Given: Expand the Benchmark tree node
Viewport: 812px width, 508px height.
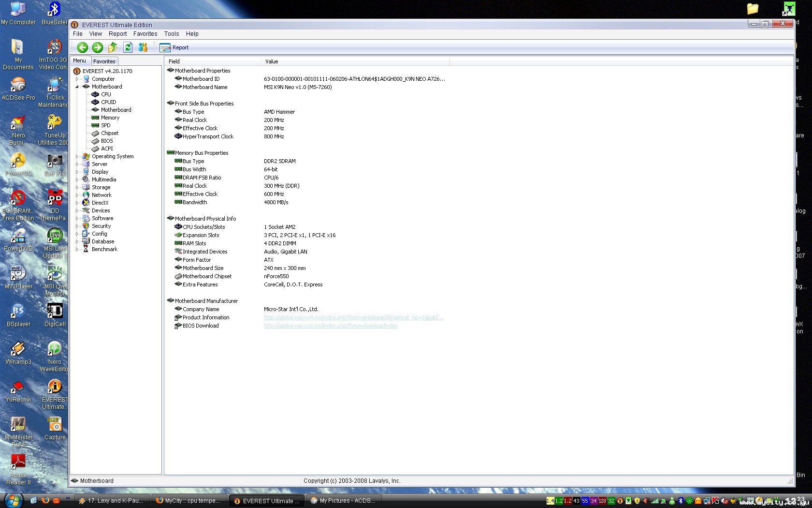Looking at the screenshot, I should [77, 249].
